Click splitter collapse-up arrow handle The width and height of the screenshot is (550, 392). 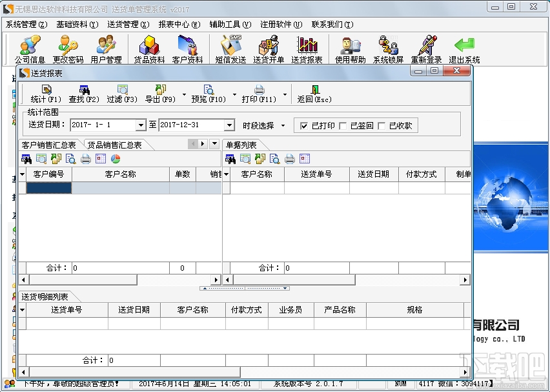tap(205, 289)
